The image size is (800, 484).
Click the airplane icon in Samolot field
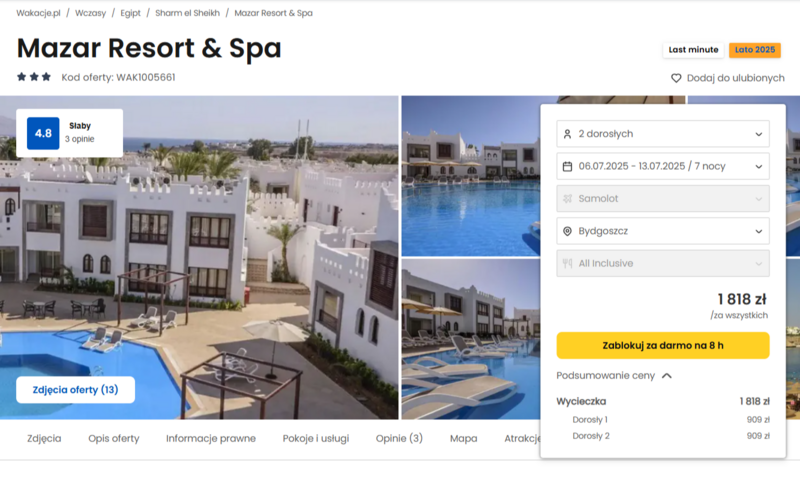567,199
